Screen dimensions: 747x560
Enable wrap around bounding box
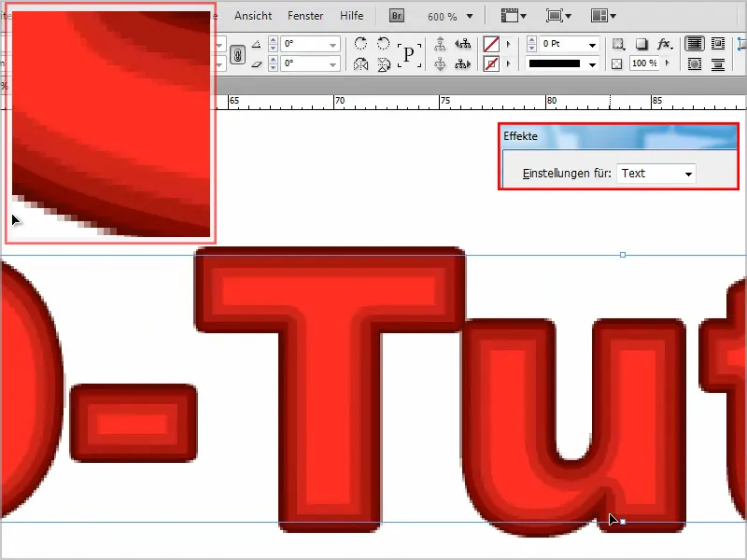click(718, 44)
